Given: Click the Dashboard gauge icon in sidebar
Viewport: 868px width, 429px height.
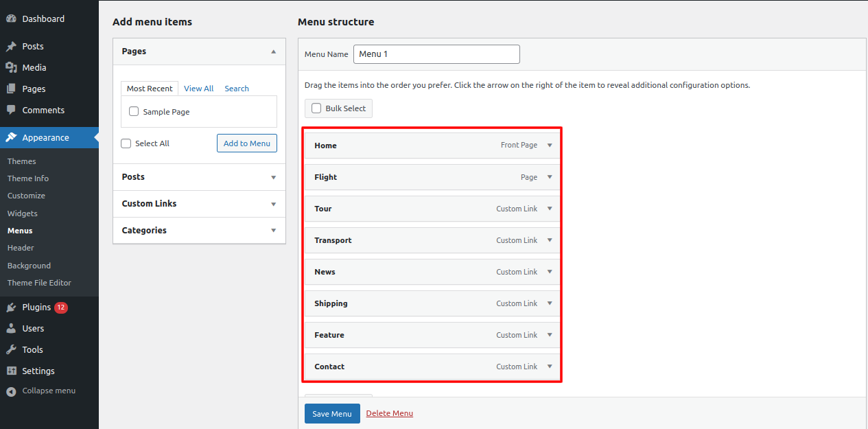Looking at the screenshot, I should pyautogui.click(x=11, y=19).
